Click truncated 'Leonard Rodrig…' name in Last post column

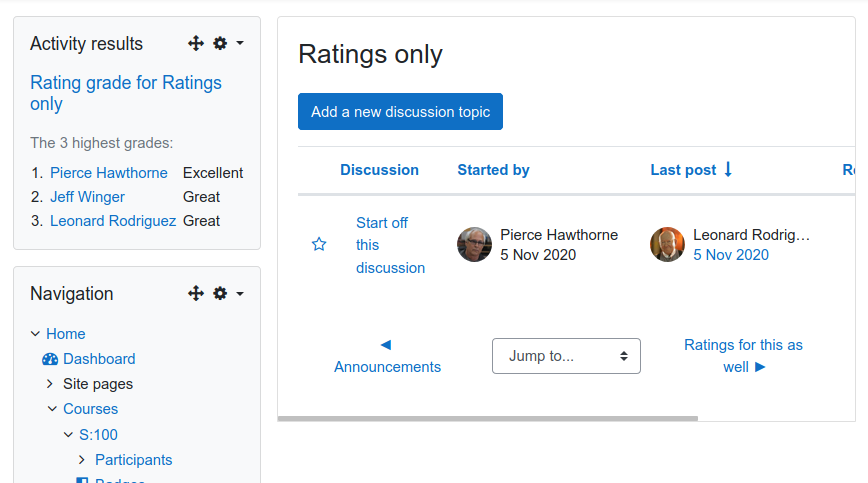[751, 235]
